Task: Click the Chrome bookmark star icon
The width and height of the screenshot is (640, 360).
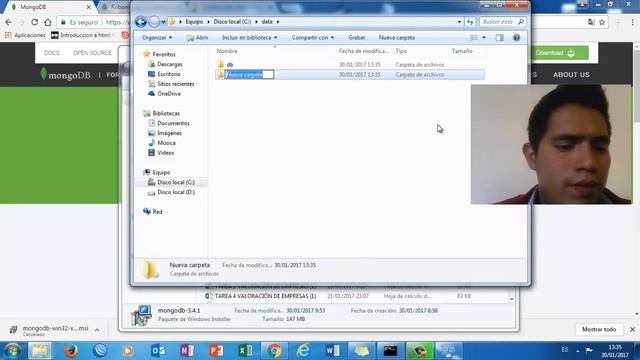Action: 602,22
